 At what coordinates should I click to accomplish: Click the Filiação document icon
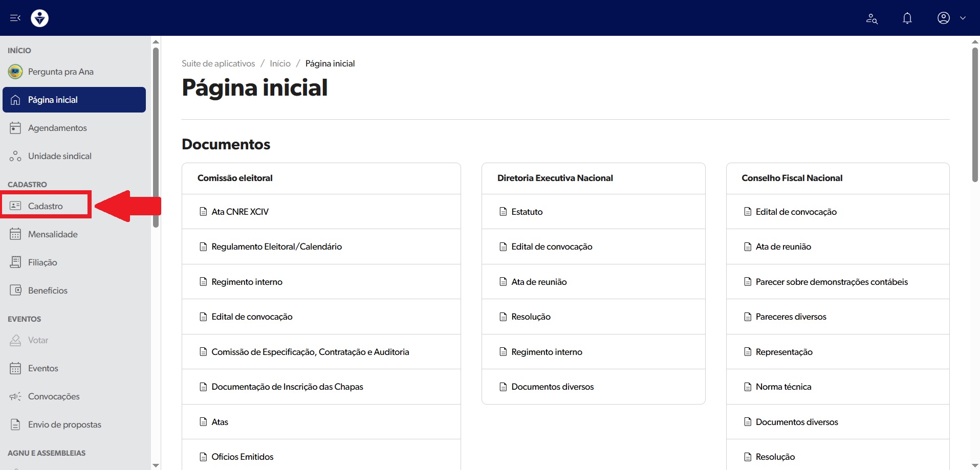click(15, 262)
